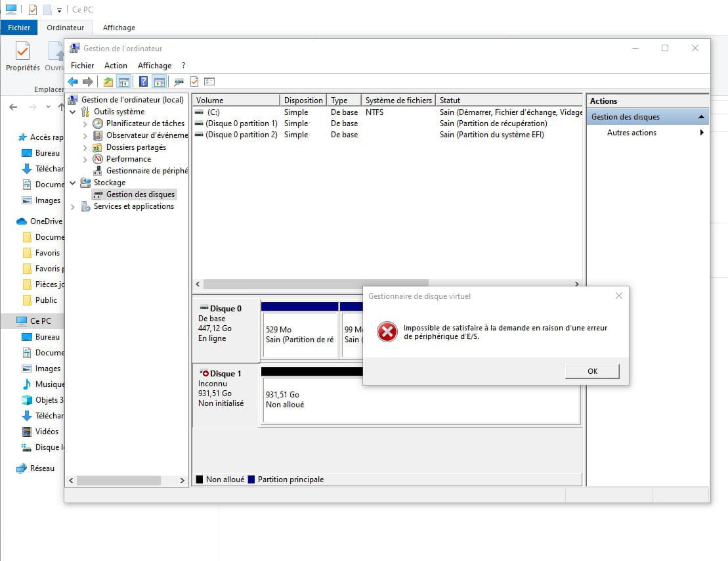728x561 pixels.
Task: Close the Gestionnaire de disque virtuel dialog
Action: tap(618, 296)
